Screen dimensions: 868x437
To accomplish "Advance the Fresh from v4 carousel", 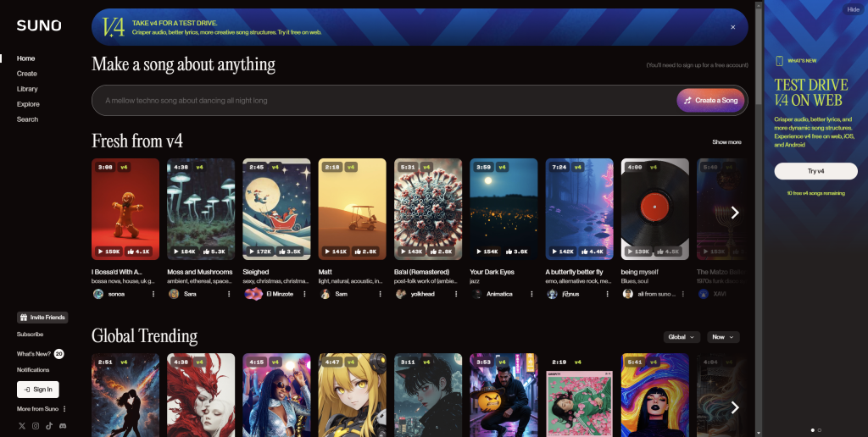I will (735, 213).
